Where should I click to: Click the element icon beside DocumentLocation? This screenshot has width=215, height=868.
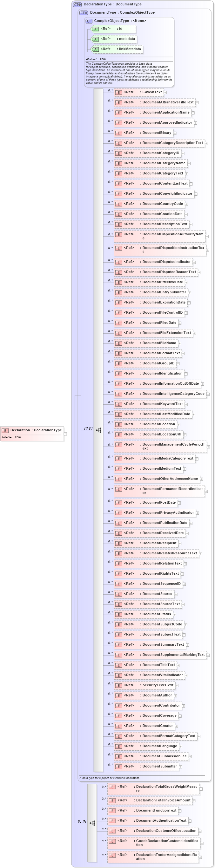pyautogui.click(x=118, y=425)
